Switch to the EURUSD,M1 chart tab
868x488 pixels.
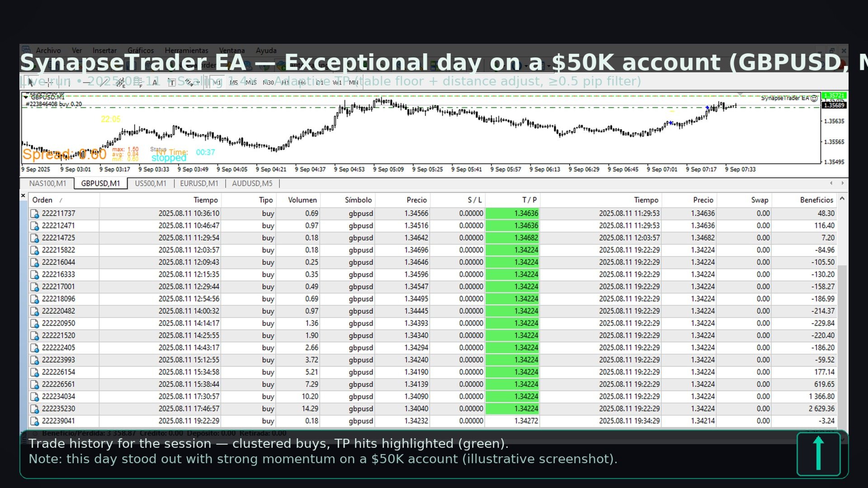(x=199, y=183)
